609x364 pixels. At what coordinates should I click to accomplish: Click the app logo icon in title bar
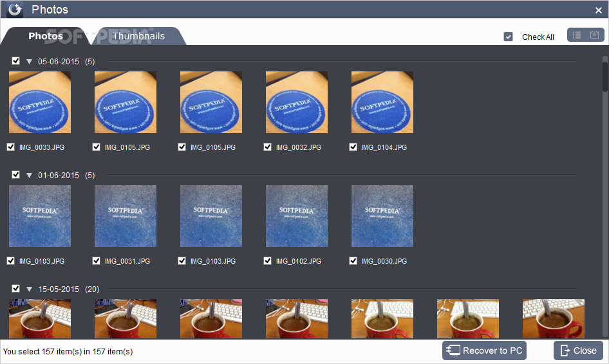click(x=15, y=9)
